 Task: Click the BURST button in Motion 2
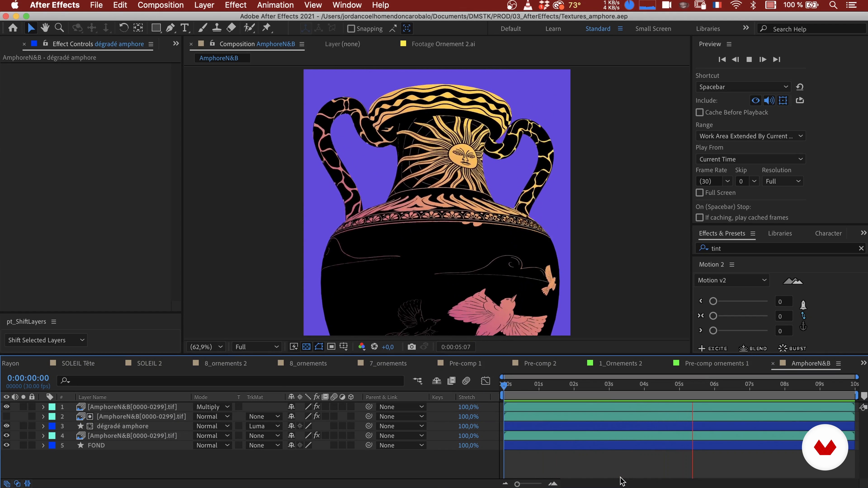(792, 348)
